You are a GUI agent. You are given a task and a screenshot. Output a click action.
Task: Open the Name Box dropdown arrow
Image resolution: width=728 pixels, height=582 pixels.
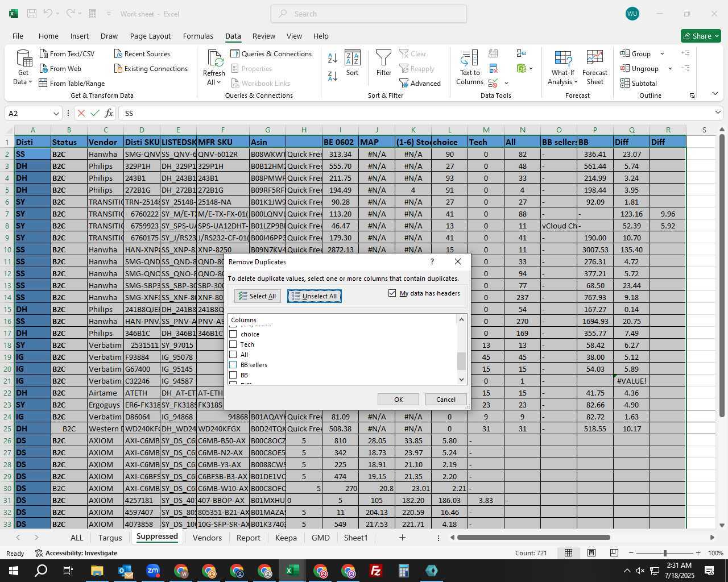click(x=56, y=113)
